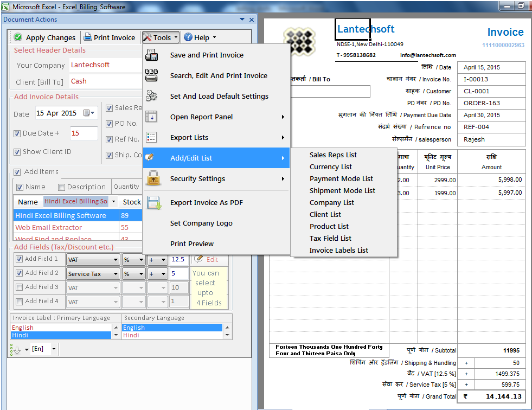Click the pencil icon of Add/Edit List
The width and height of the screenshot is (532, 410).
pos(150,157)
